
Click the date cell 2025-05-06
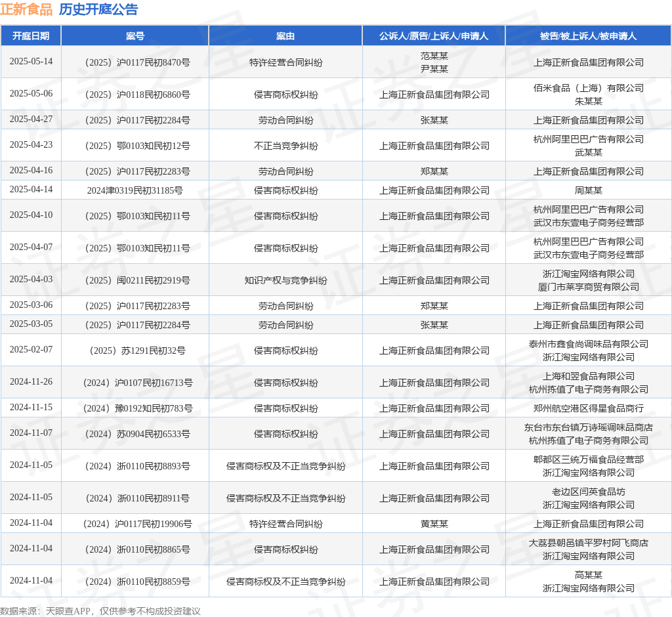[31, 93]
